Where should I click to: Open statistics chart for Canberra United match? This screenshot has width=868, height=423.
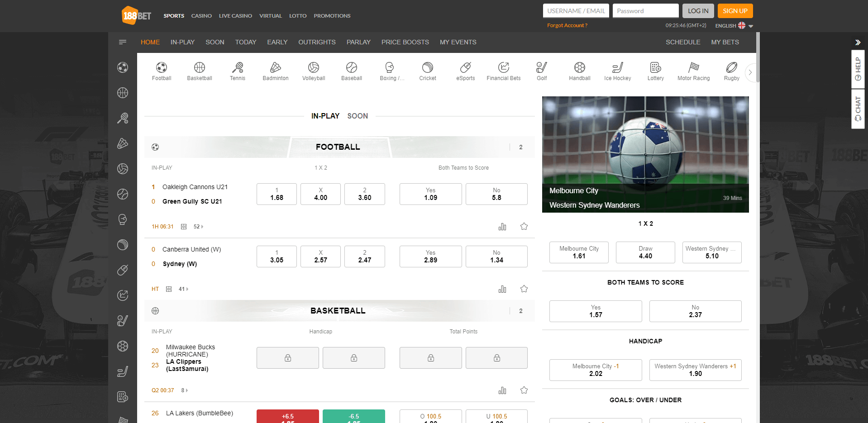(502, 289)
